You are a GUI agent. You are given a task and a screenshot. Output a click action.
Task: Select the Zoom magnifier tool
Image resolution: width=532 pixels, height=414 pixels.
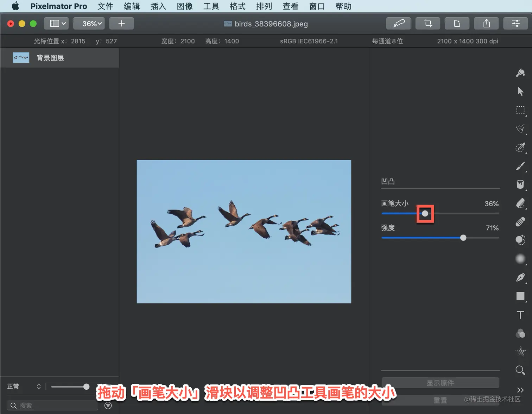click(x=520, y=370)
